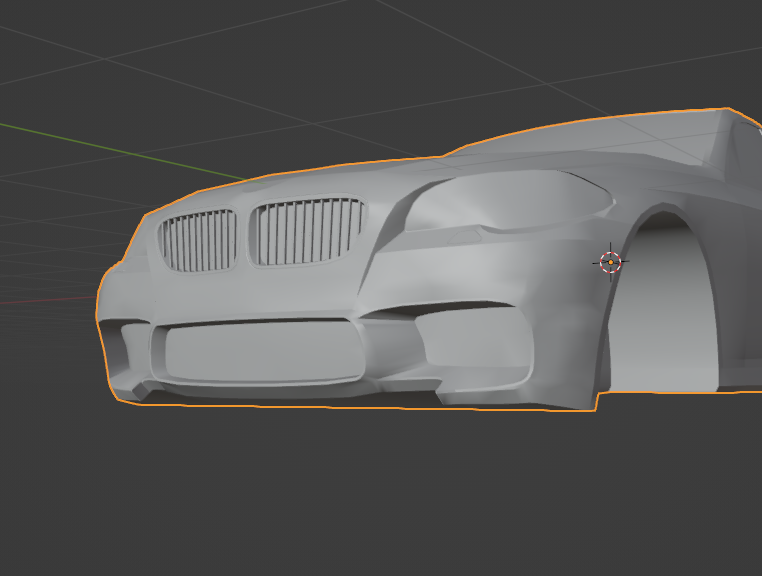Click the headlight area of the car model
The image size is (762, 576).
point(509,201)
